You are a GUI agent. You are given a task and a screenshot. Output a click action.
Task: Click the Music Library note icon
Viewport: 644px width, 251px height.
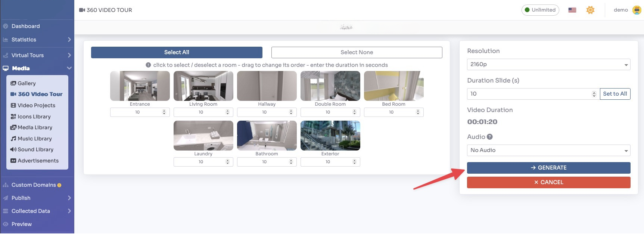pos(13,139)
